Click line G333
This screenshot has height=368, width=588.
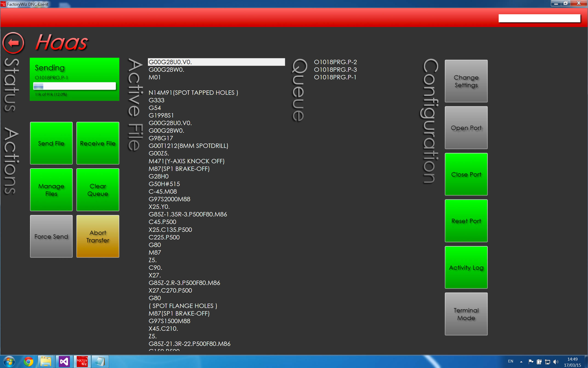coord(156,100)
